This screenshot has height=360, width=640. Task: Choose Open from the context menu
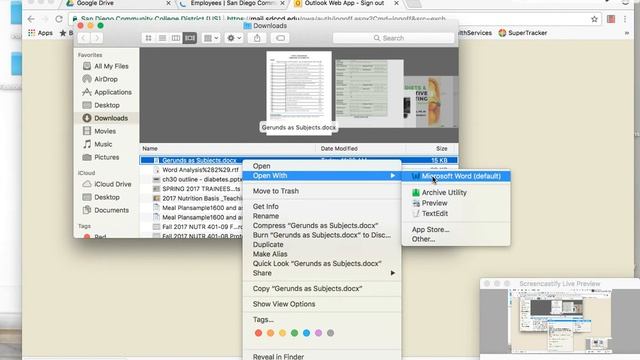click(322, 166)
